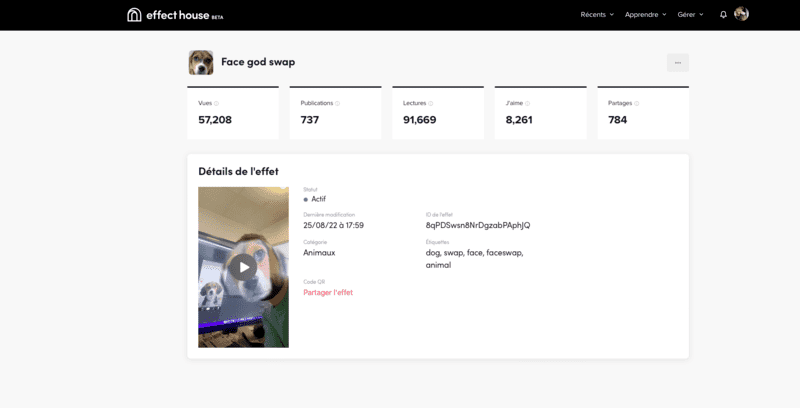
Task: Click the Effect House logo
Action: point(175,15)
